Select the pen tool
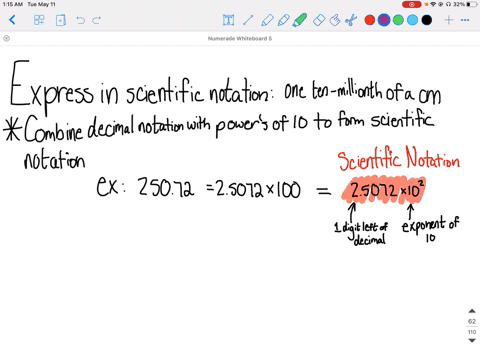 (267, 20)
